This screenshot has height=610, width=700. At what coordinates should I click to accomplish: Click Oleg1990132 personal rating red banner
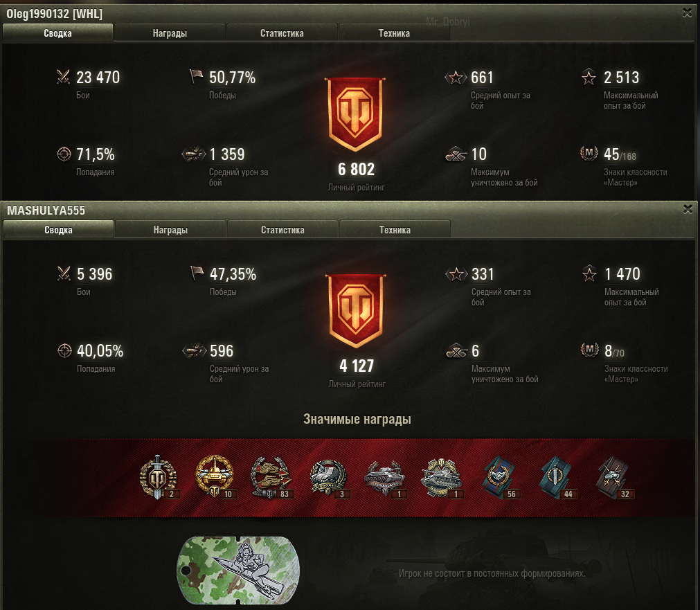pyautogui.click(x=355, y=114)
